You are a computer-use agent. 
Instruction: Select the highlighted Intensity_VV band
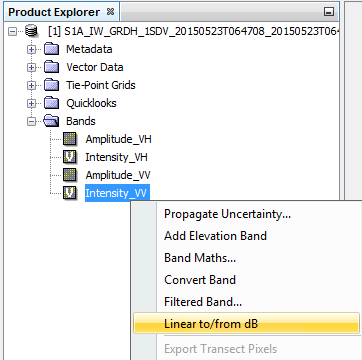(x=117, y=193)
